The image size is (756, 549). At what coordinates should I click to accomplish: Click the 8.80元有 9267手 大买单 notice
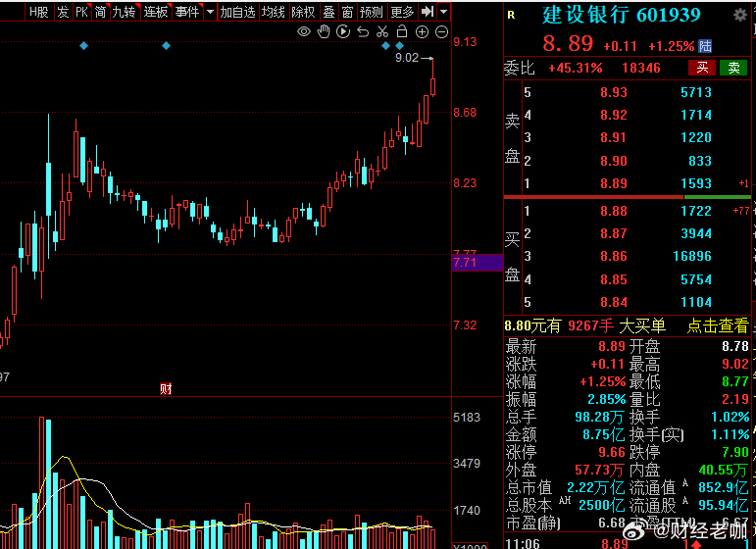(584, 325)
